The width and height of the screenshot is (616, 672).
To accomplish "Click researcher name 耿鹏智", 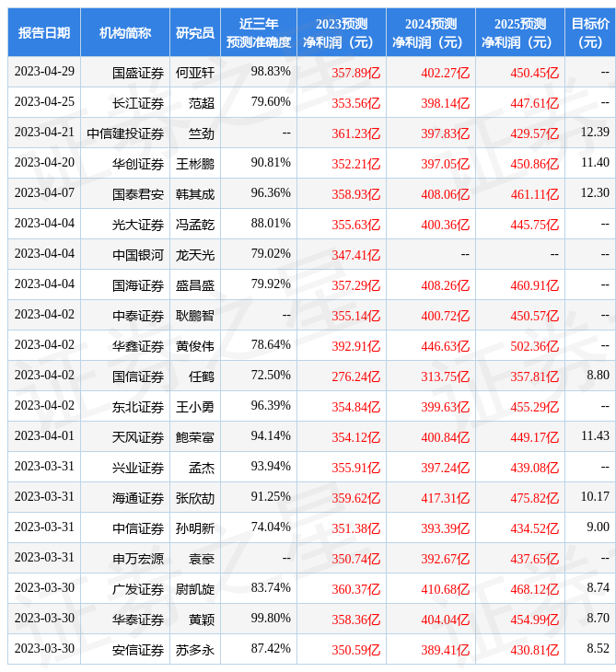I will tap(195, 316).
